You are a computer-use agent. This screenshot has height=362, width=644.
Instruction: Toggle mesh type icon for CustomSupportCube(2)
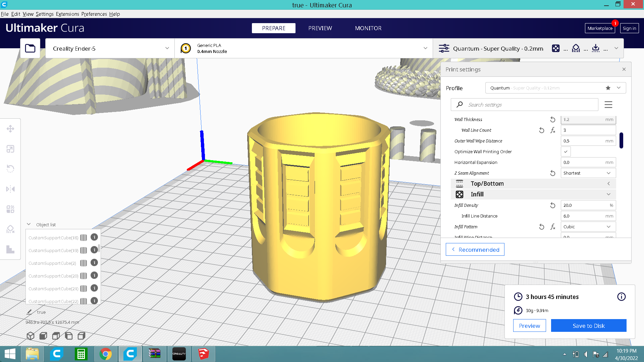click(x=84, y=263)
